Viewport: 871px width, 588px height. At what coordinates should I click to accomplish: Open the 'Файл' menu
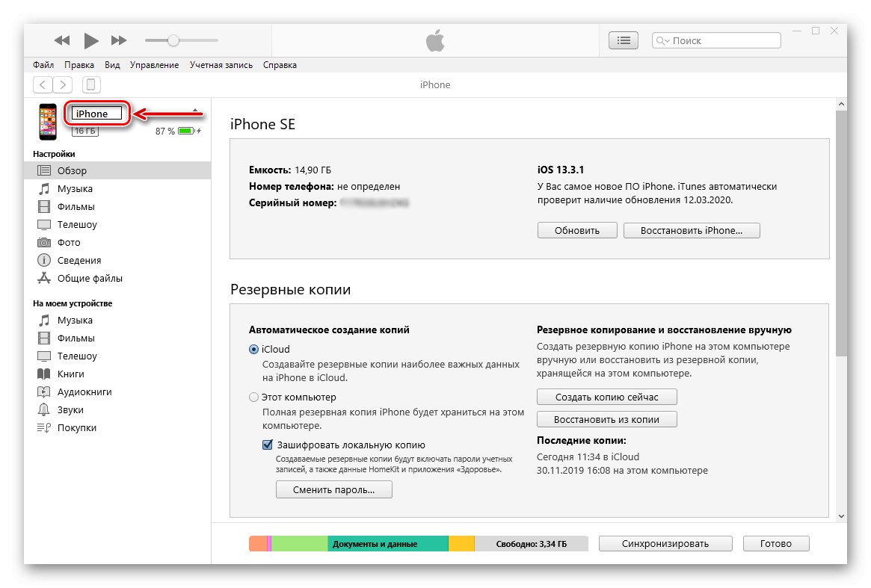coord(43,65)
